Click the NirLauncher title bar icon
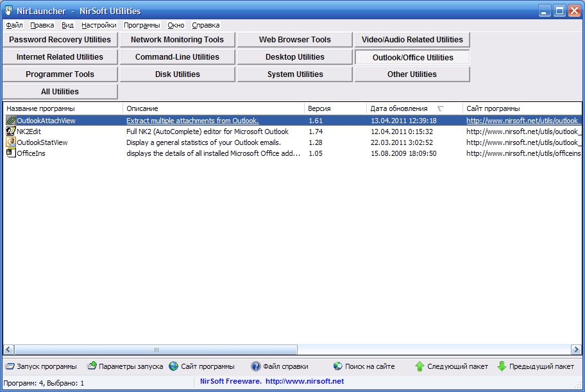The height and width of the screenshot is (392, 585). coord(8,10)
